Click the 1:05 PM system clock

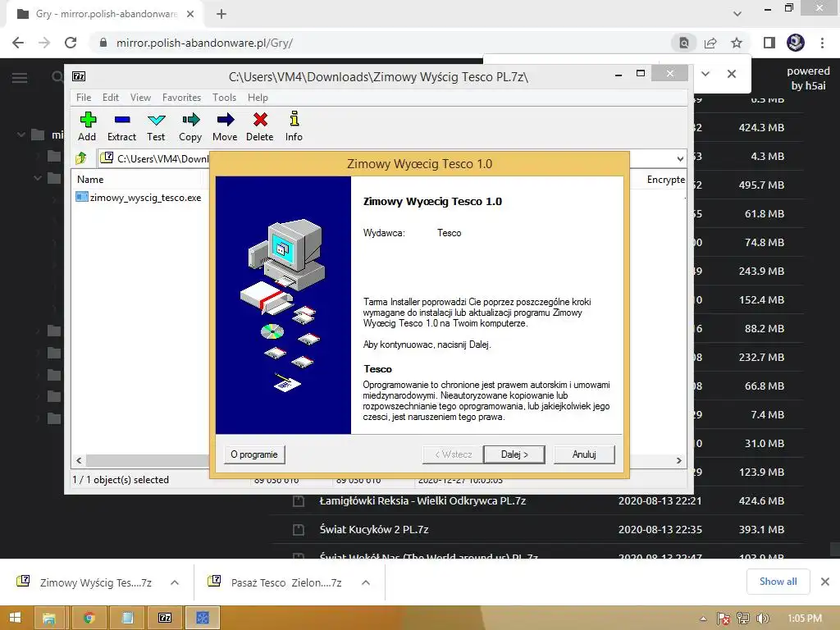point(805,619)
